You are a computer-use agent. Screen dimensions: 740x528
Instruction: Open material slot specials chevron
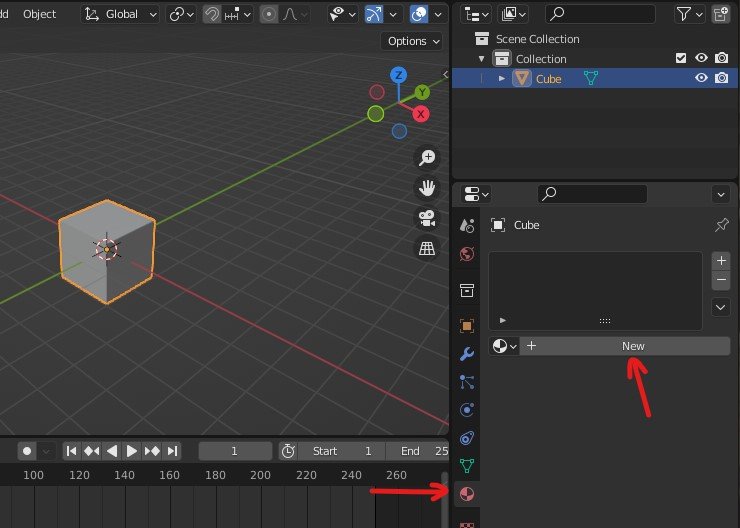(721, 308)
